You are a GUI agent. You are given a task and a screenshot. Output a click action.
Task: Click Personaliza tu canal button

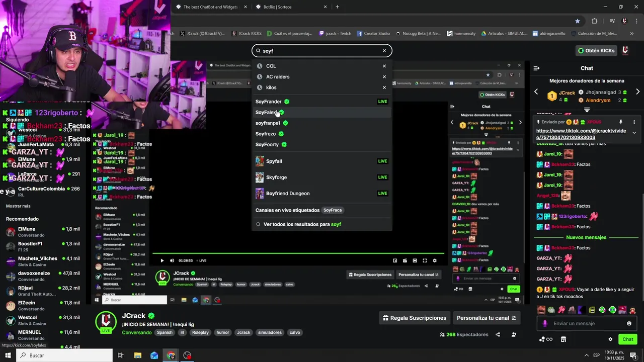point(487,318)
